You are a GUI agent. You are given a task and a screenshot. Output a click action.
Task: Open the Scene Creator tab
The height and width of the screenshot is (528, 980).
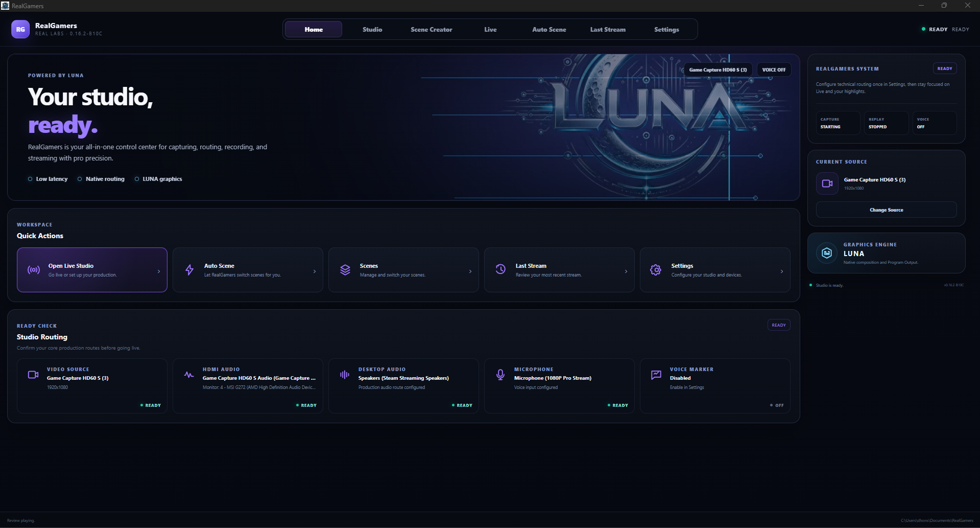(432, 29)
